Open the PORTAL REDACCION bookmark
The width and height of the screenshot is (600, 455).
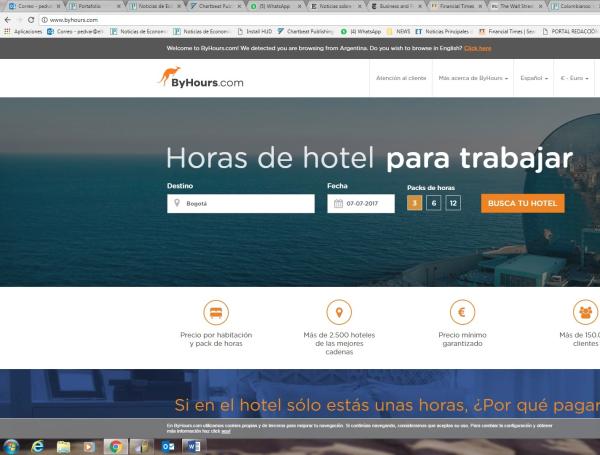(x=569, y=32)
